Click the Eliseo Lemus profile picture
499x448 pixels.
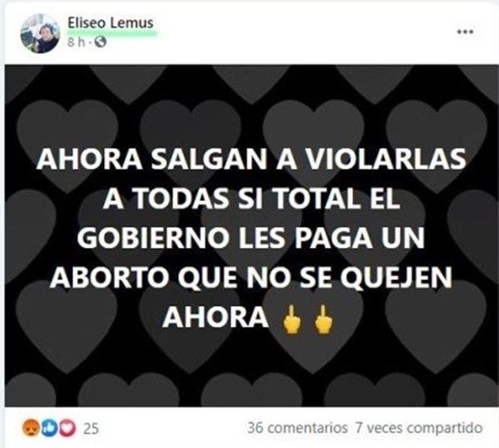click(40, 33)
